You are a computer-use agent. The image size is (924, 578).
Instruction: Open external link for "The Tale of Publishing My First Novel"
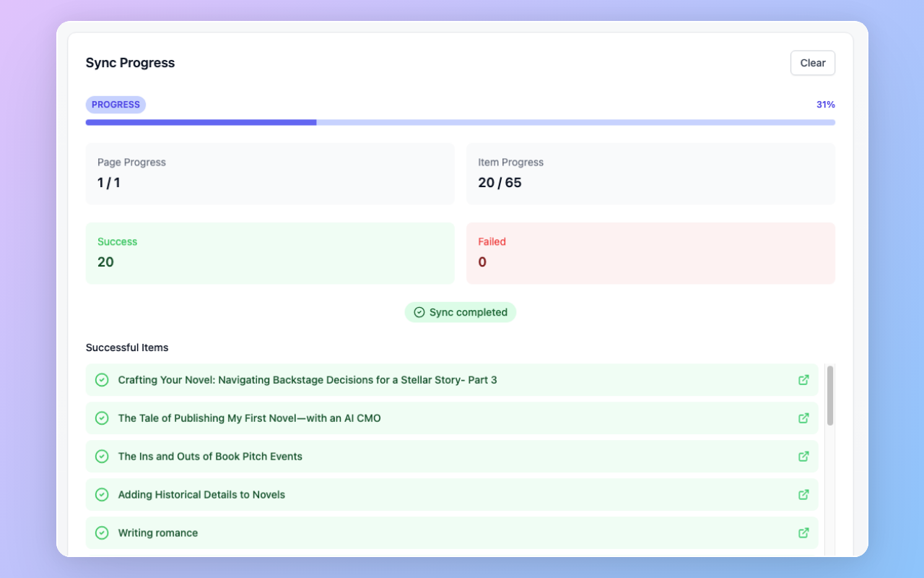coord(803,418)
